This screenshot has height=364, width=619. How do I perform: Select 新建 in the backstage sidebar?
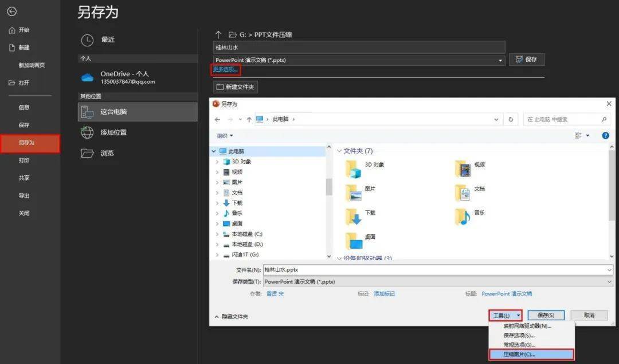tap(19, 48)
